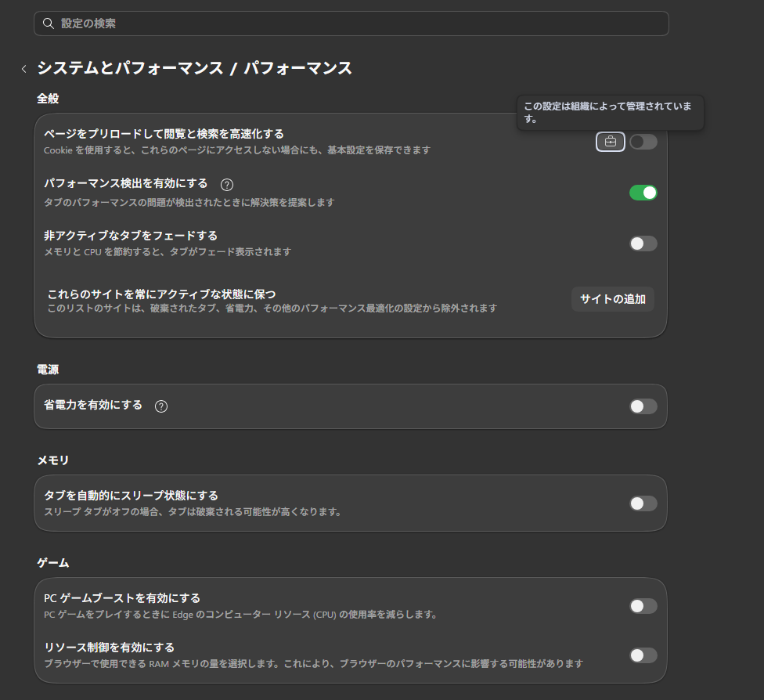764x700 pixels.
Task: Click the ページをプリロードして閲覧と検索を高速化する label
Action: pos(164,134)
